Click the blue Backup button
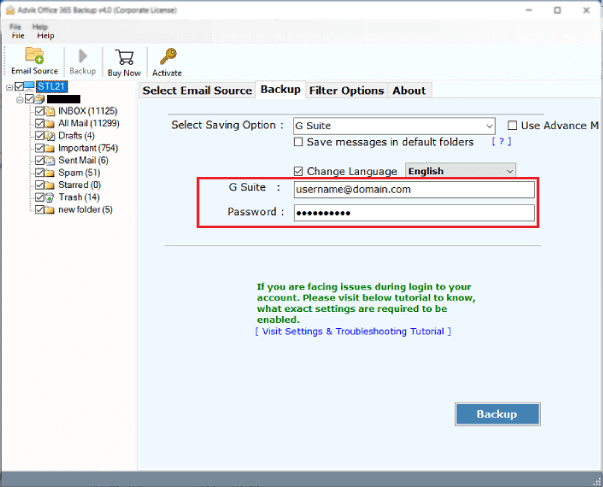This screenshot has width=603, height=487. 497,414
